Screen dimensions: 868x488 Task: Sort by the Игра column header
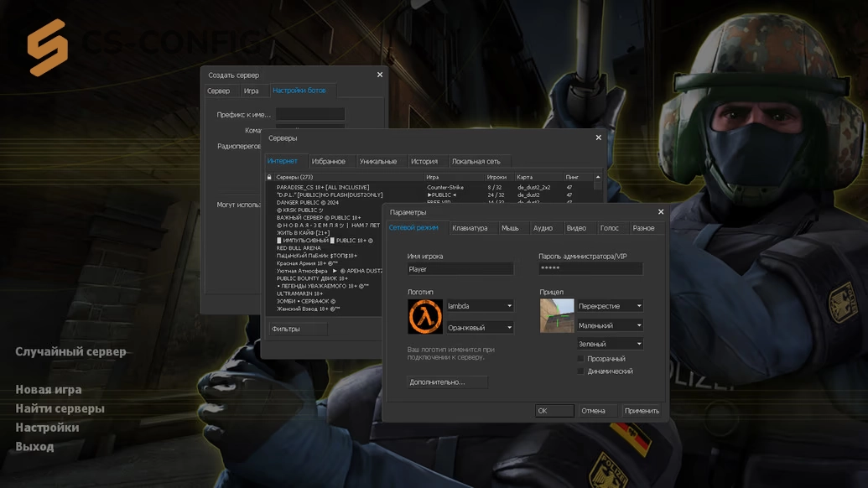coord(454,177)
